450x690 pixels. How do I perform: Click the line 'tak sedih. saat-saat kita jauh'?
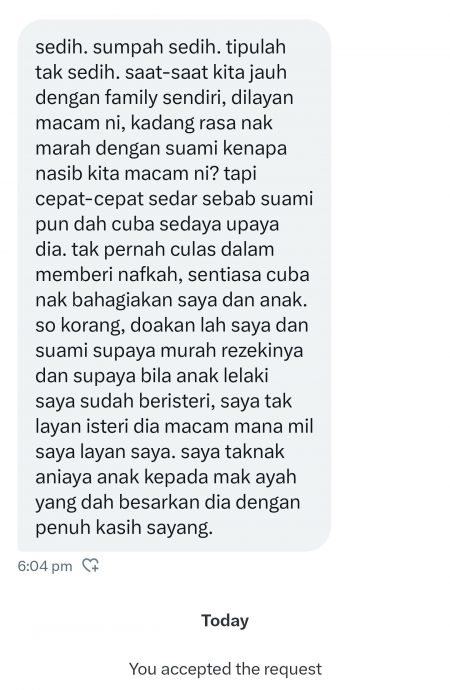tap(161, 73)
